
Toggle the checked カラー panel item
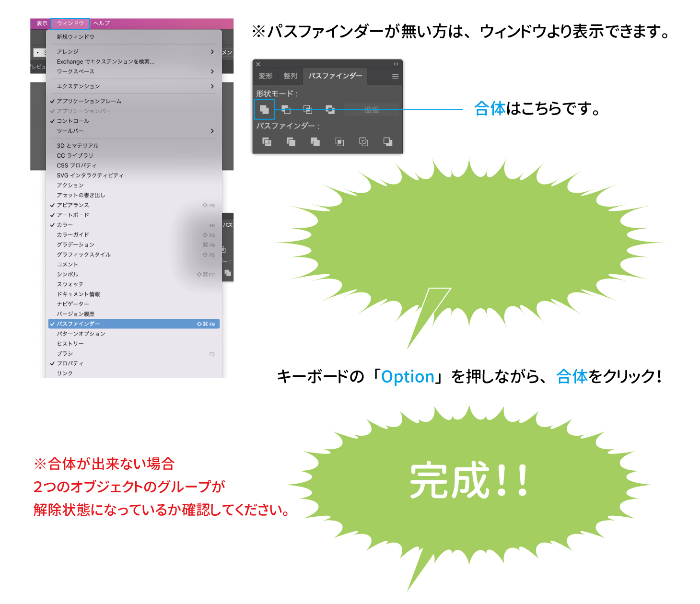point(134,225)
